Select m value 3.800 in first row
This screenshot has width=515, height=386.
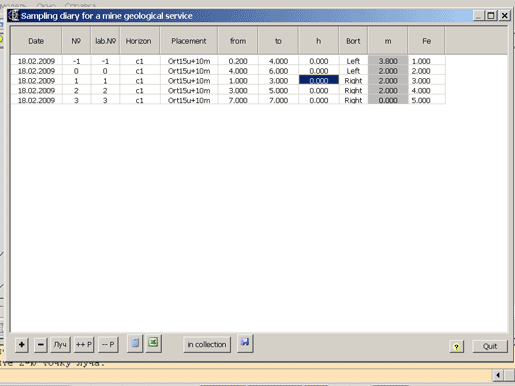pos(388,61)
